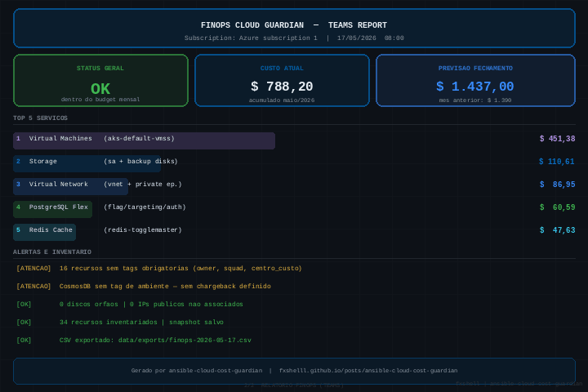The width and height of the screenshot is (588, 392).
Task: Click the $ 60,59 amount
Action: tap(557, 207)
